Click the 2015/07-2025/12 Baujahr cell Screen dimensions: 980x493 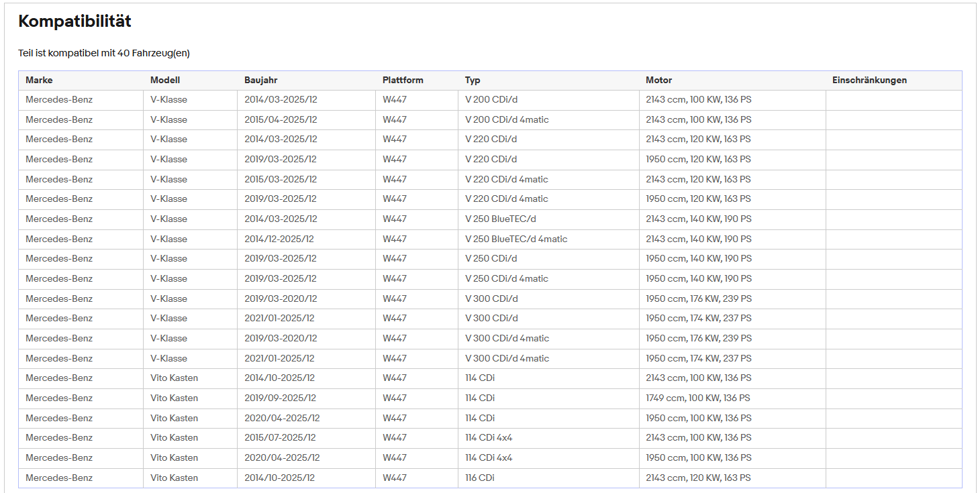pos(306,438)
